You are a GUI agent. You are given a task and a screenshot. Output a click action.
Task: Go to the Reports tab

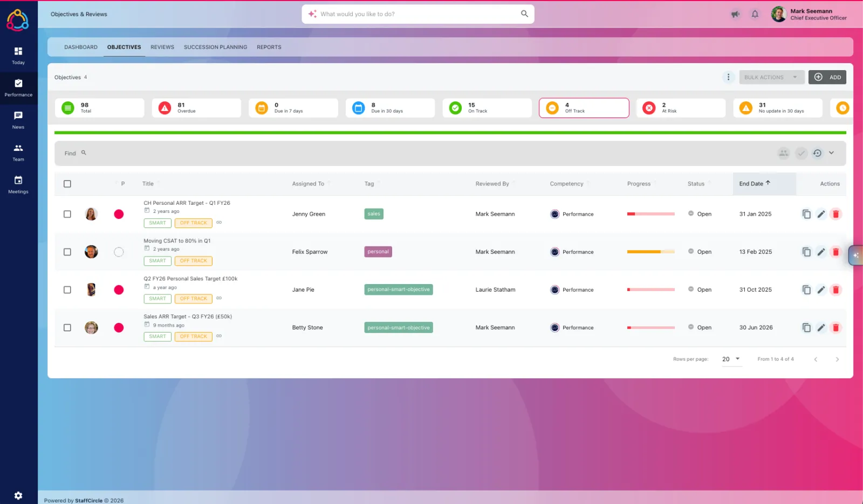(269, 47)
